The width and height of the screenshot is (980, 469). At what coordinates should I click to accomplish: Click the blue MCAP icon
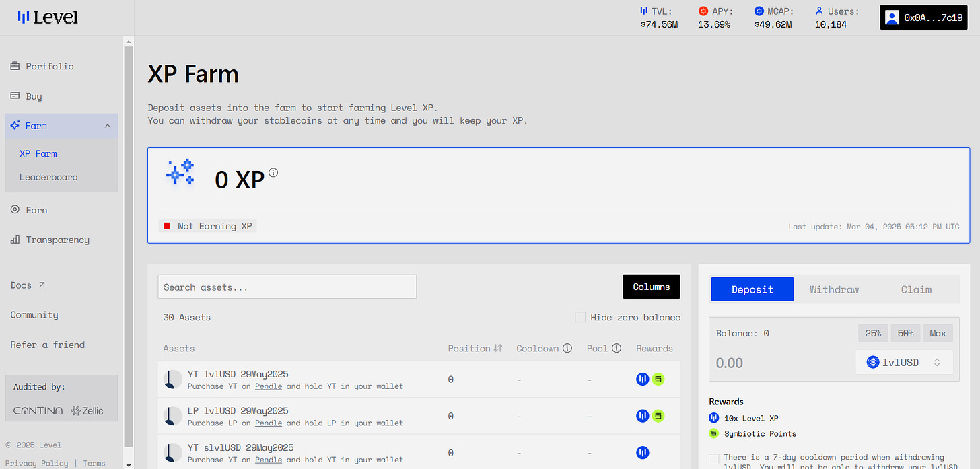coord(759,11)
